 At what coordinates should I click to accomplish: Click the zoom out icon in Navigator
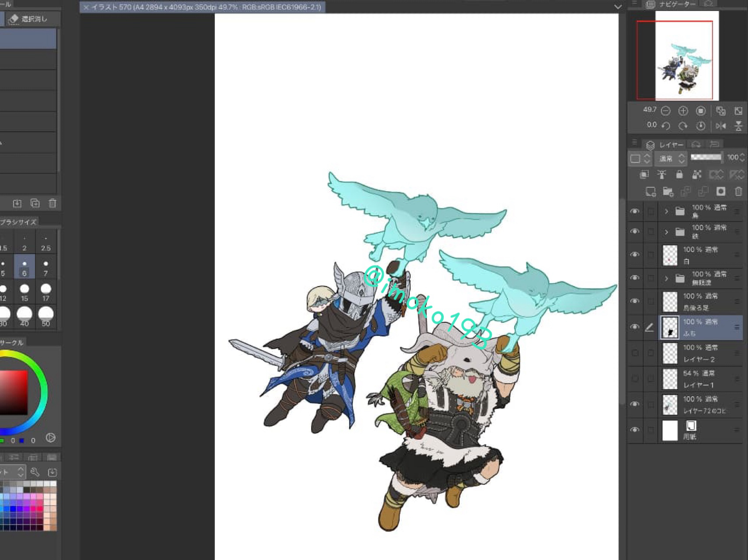point(666,111)
